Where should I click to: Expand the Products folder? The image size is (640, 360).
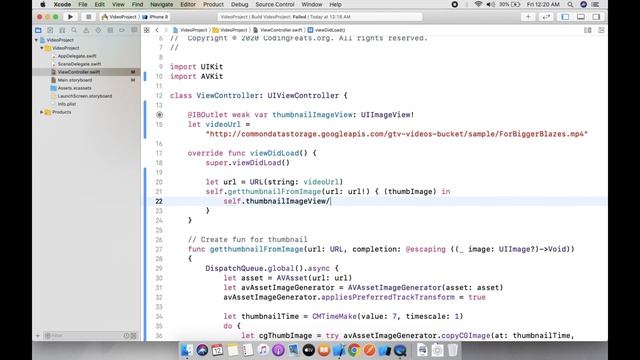click(42, 112)
